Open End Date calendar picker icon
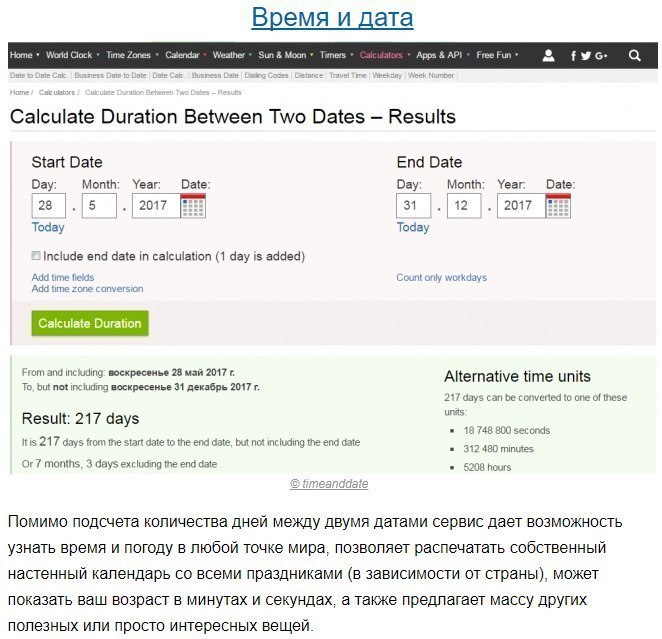662x639 pixels. click(558, 206)
